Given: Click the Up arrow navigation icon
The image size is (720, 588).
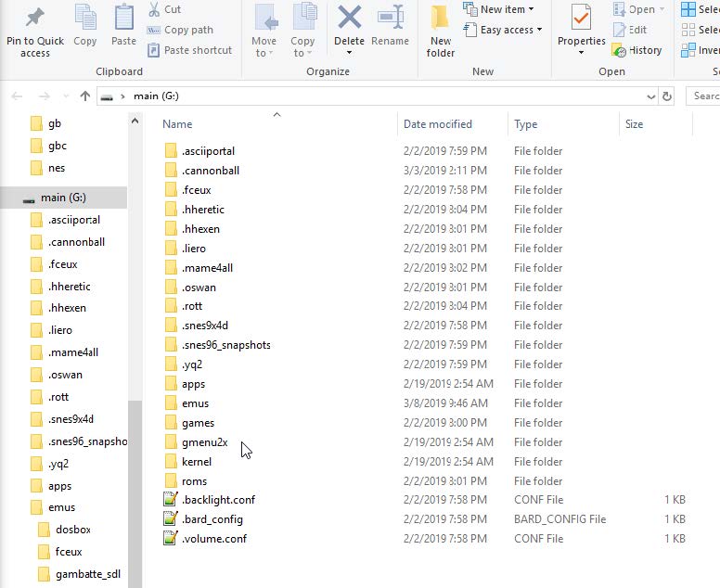Looking at the screenshot, I should [x=85, y=96].
